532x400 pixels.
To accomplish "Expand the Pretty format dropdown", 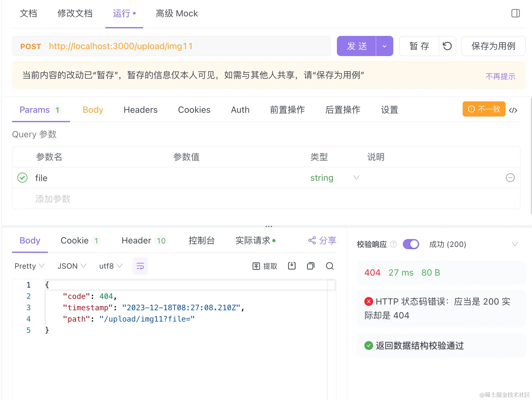I will click(29, 266).
